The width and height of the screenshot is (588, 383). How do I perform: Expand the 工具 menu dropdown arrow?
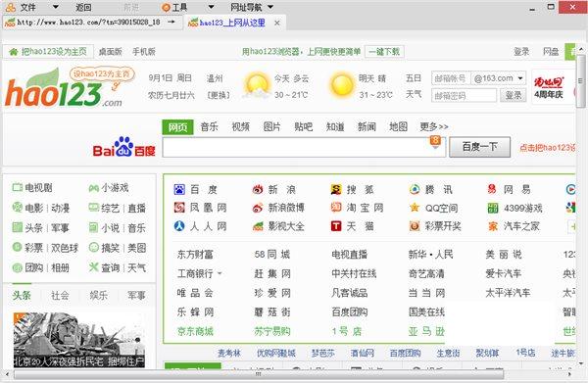211,7
